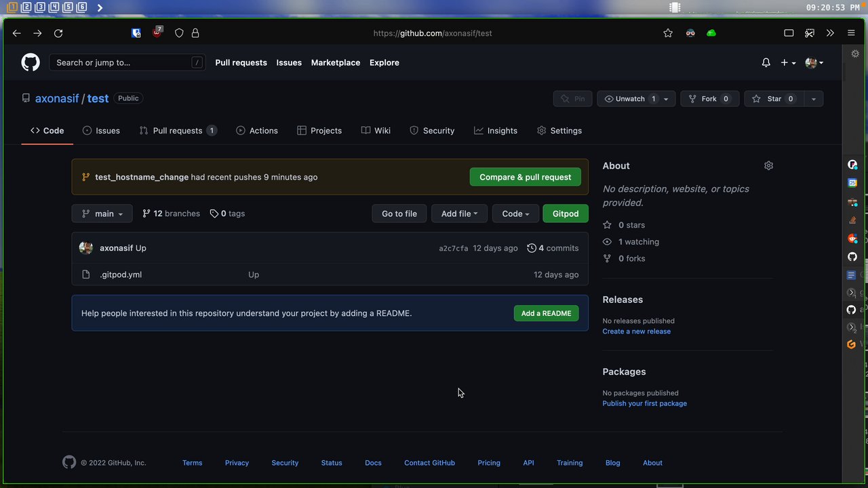Open the repository Settings tab
Screen dimensions: 868x488
point(559,131)
